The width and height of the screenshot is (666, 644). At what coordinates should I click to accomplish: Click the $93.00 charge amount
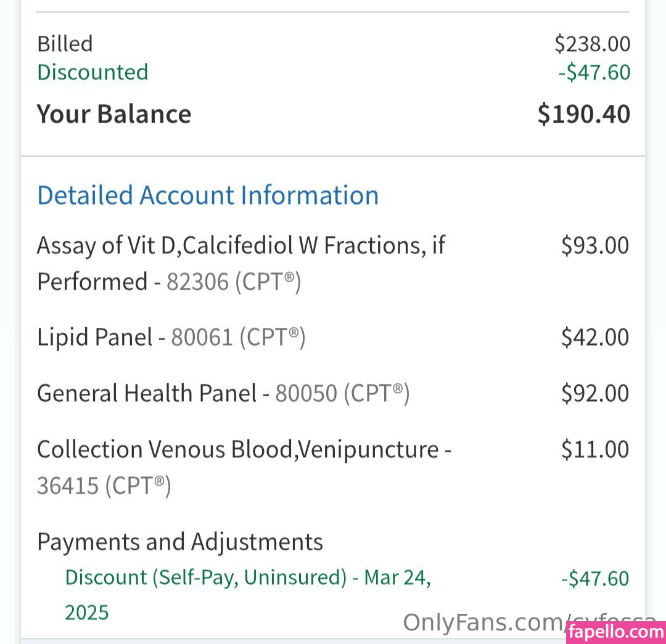pos(594,246)
